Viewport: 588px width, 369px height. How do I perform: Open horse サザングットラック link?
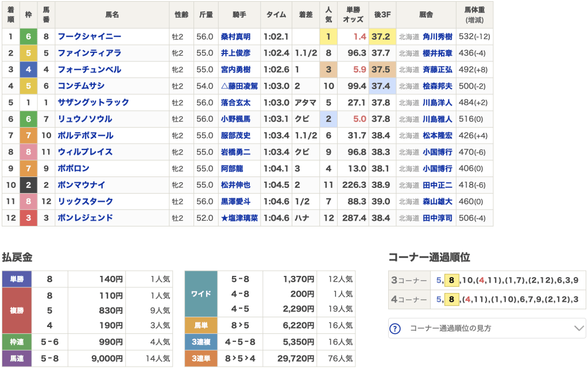coord(94,102)
